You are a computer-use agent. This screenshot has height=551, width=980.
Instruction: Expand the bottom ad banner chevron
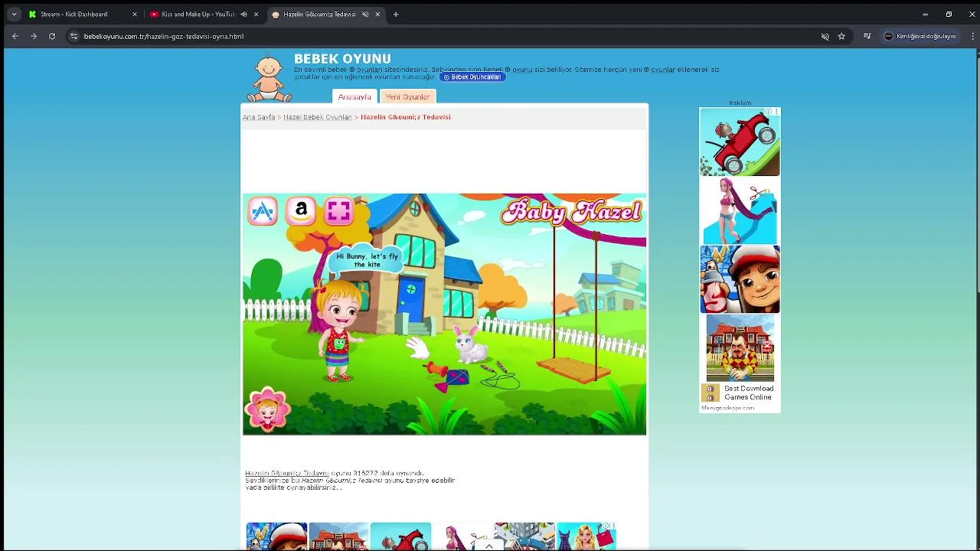point(488,546)
